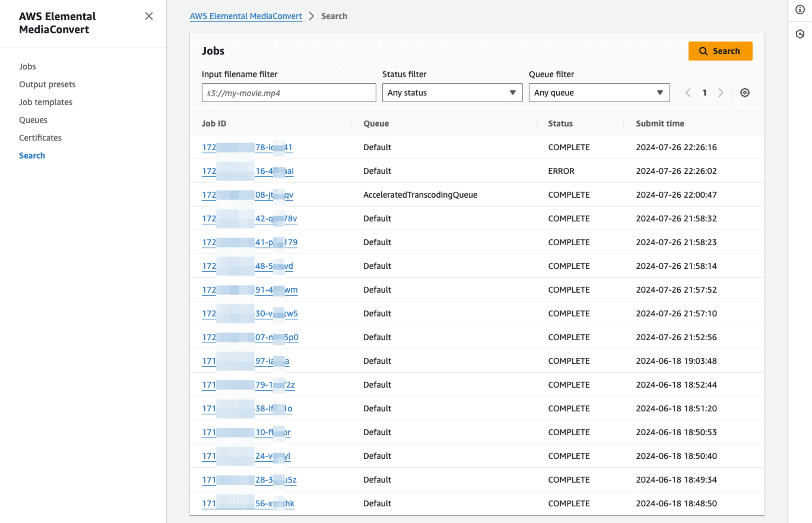Click the orange Search button
This screenshot has height=523, width=812.
[x=720, y=51]
